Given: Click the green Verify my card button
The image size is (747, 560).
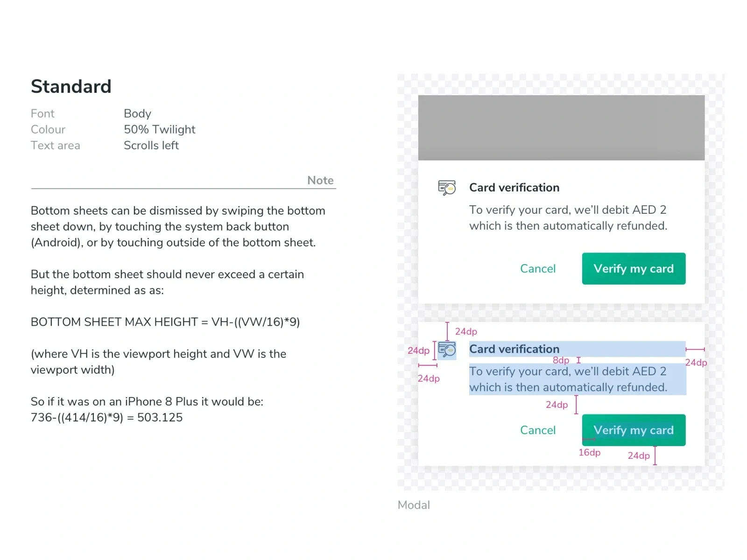Looking at the screenshot, I should tap(634, 268).
